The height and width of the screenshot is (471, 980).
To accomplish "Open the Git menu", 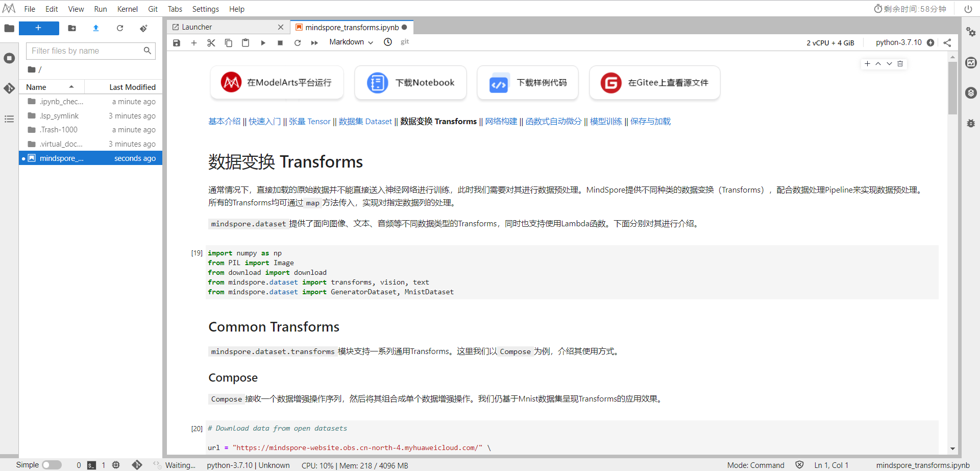I will [153, 9].
